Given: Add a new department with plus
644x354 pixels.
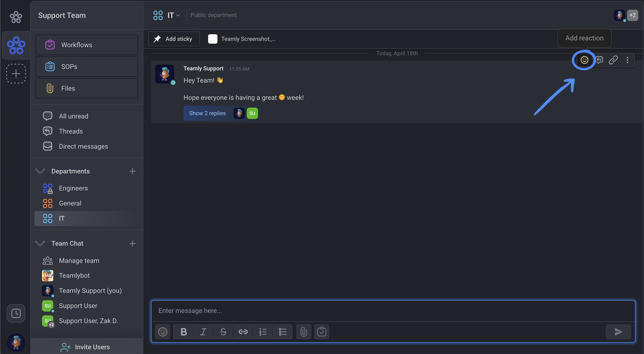Looking at the screenshot, I should click(x=133, y=171).
